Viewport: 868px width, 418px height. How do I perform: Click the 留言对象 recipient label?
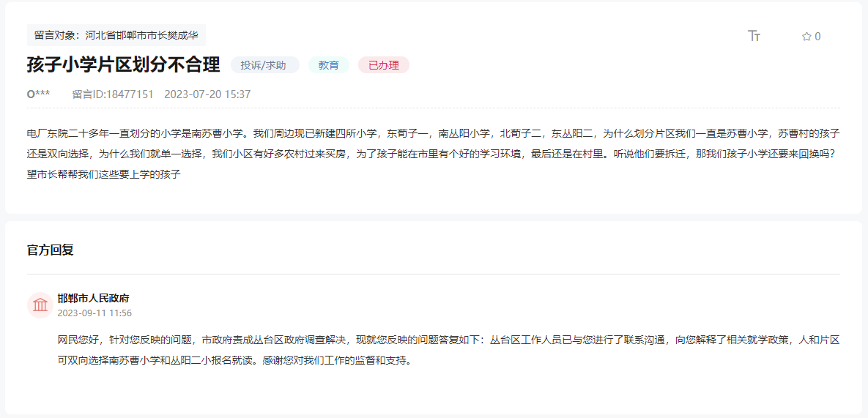[x=116, y=35]
